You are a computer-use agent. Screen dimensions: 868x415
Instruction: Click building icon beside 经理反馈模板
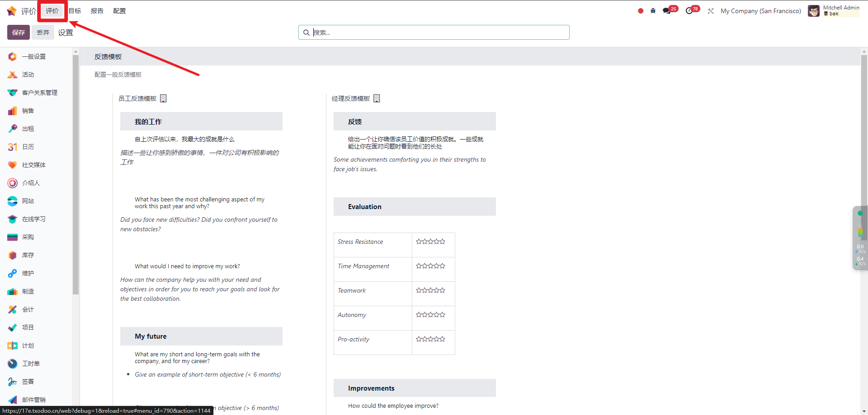coord(377,98)
